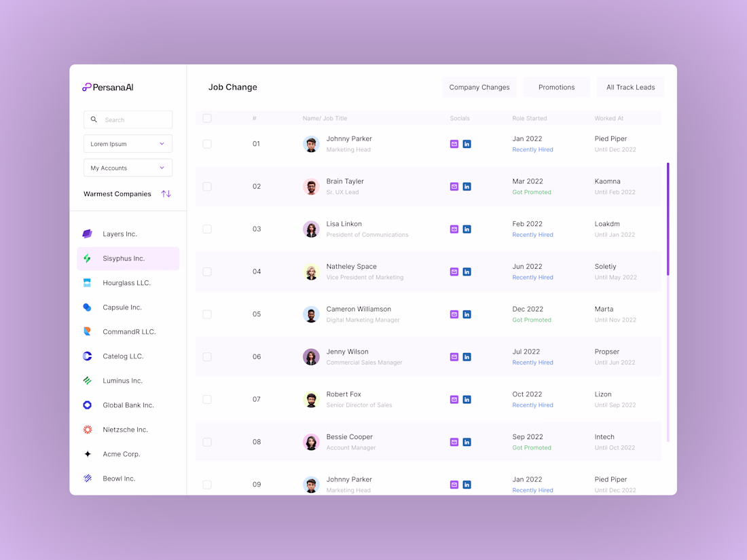Click Natheley Space's avatar thumbnail

pyautogui.click(x=311, y=272)
